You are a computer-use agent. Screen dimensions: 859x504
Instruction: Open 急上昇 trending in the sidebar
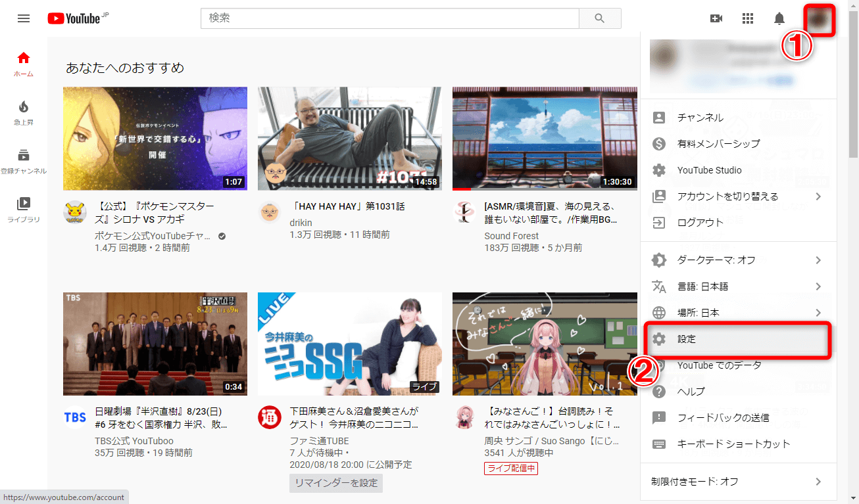(x=24, y=112)
